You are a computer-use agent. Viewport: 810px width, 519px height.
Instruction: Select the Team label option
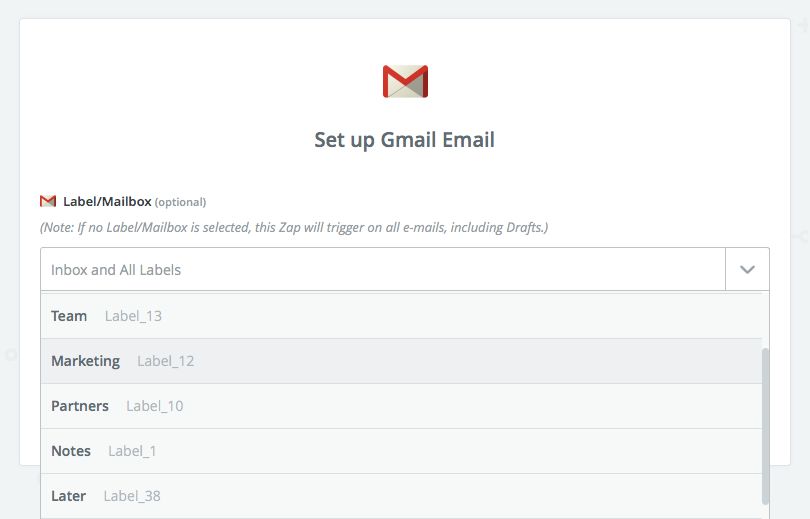click(x=69, y=316)
